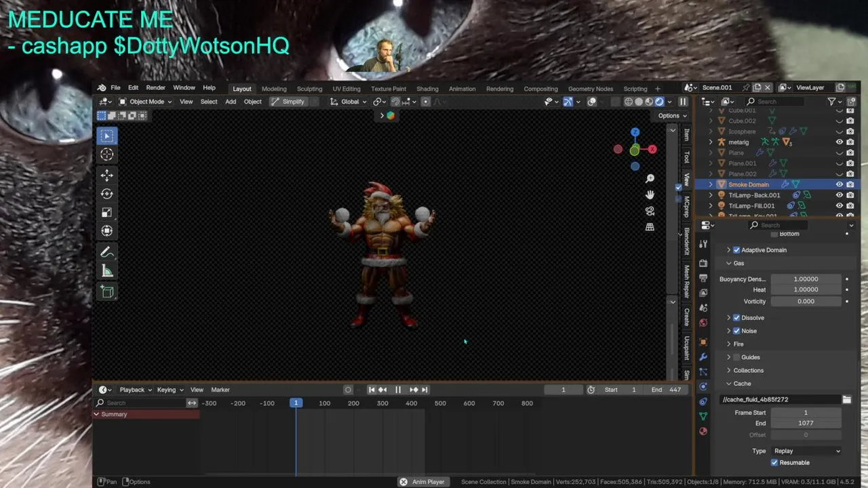The image size is (868, 488).
Task: Click the Buoyancy Density value field
Action: [x=806, y=279]
